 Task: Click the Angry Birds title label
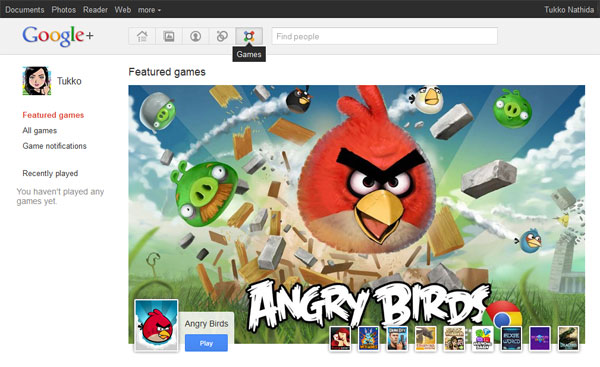[206, 324]
